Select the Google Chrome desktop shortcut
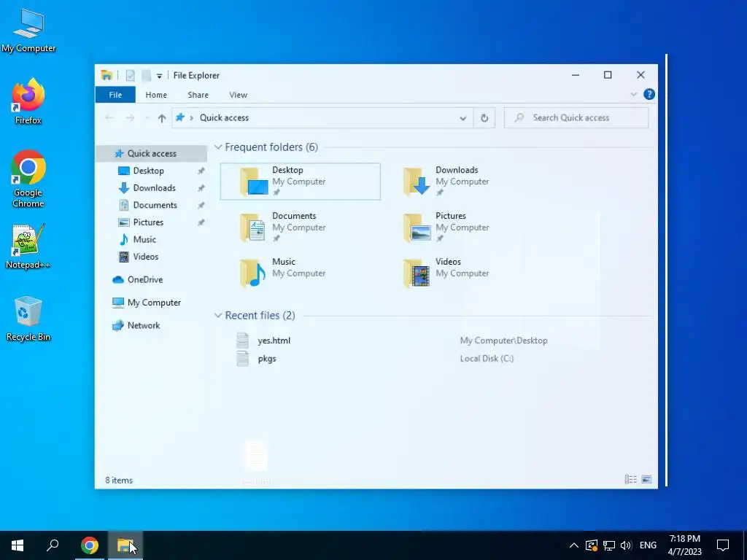Image resolution: width=747 pixels, height=560 pixels. pos(28,179)
